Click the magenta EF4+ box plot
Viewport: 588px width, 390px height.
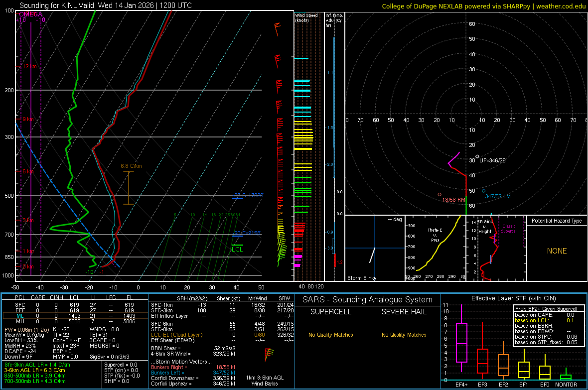pos(461,338)
